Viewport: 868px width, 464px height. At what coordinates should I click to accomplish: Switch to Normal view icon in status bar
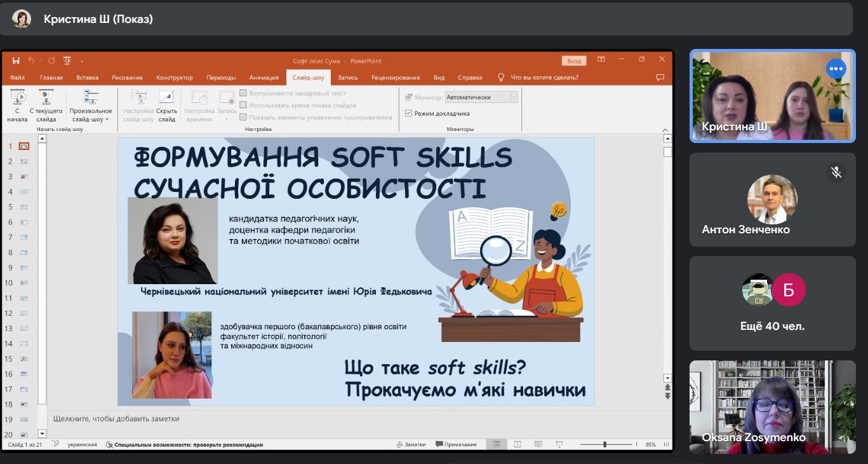click(497, 444)
